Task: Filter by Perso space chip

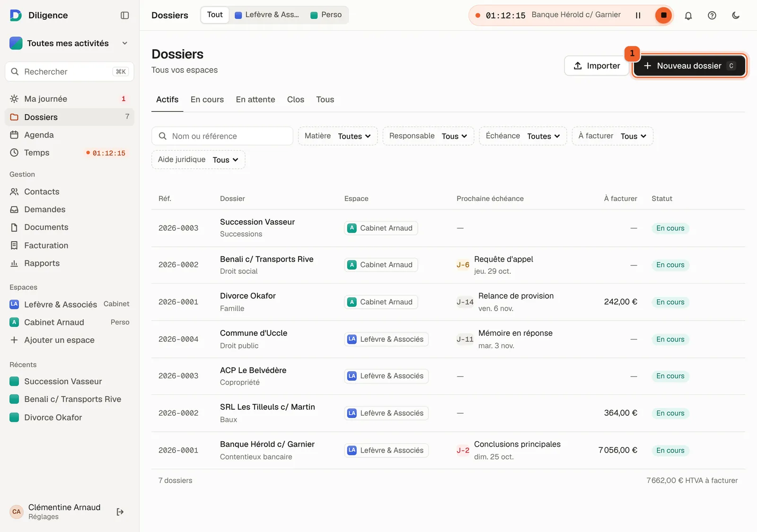Action: [326, 15]
